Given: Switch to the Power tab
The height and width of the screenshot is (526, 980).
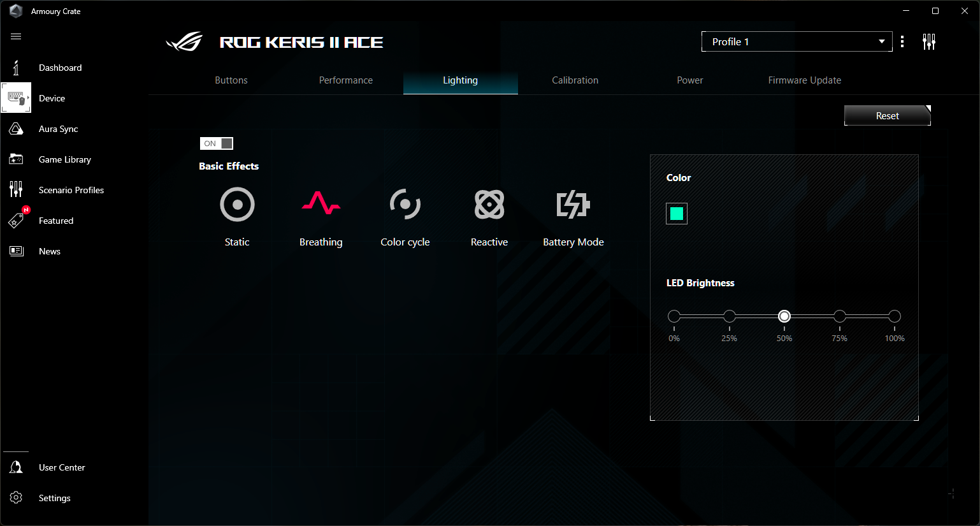Looking at the screenshot, I should [690, 80].
